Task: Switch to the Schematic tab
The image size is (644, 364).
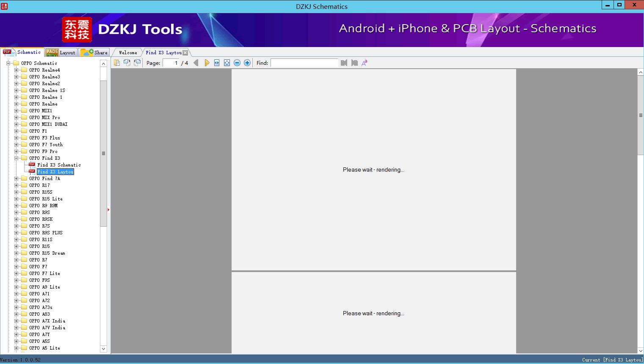Action: click(x=22, y=52)
